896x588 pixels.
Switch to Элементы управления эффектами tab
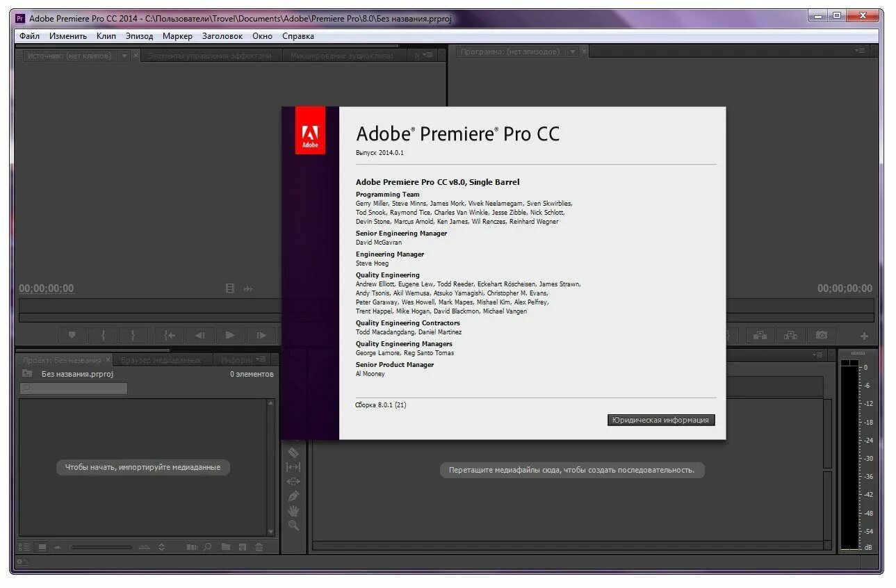tap(210, 56)
